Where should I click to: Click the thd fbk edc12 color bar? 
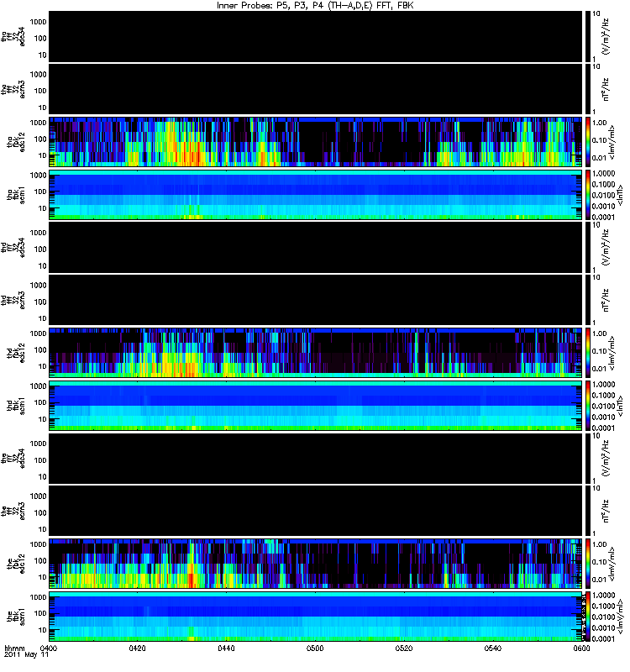(587, 352)
